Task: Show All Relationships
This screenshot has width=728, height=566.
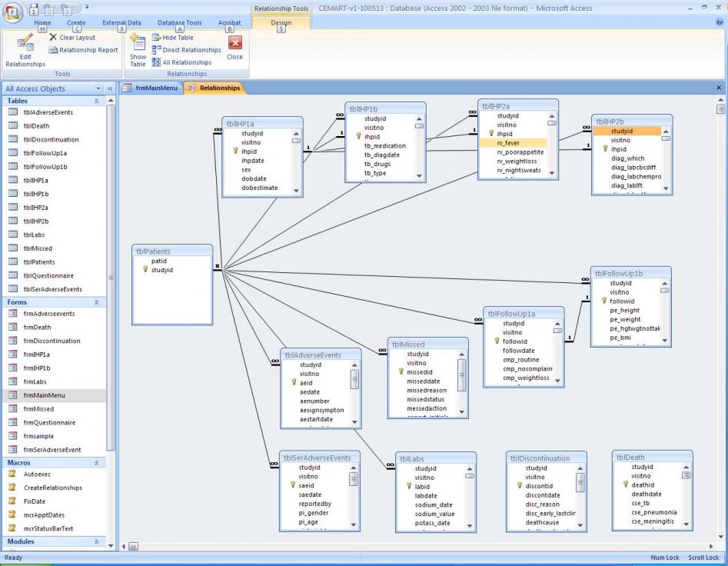Action: 182,62
